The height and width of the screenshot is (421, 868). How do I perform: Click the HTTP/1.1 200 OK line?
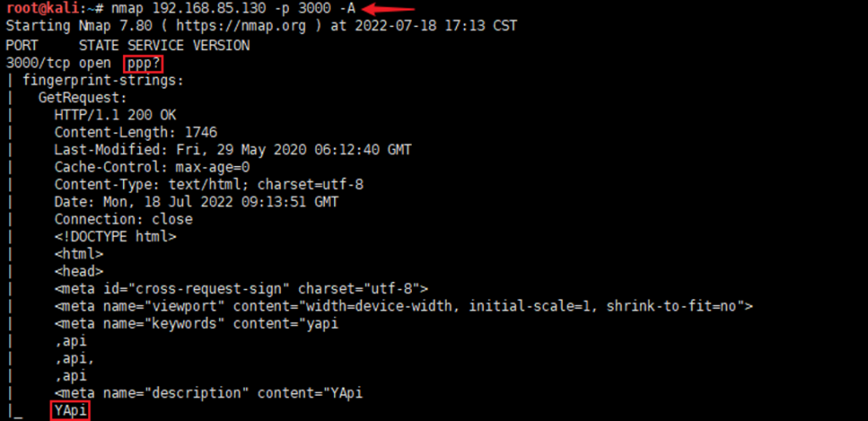pyautogui.click(x=115, y=115)
